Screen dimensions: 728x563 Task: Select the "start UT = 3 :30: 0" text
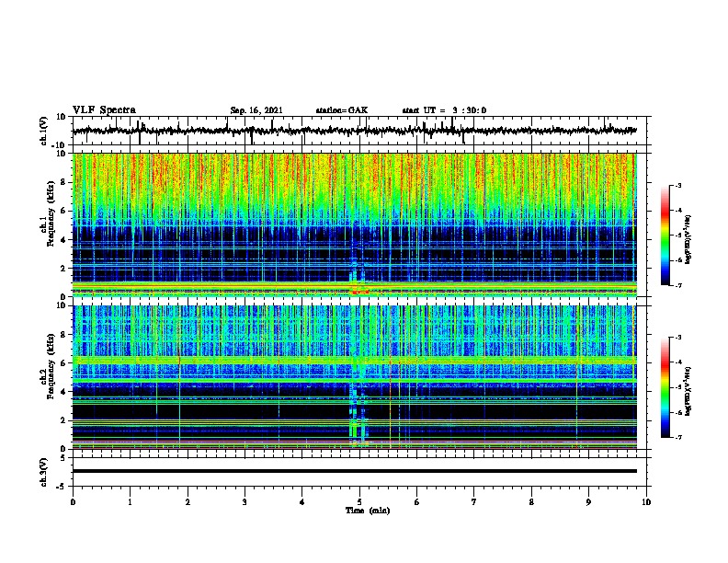click(444, 110)
